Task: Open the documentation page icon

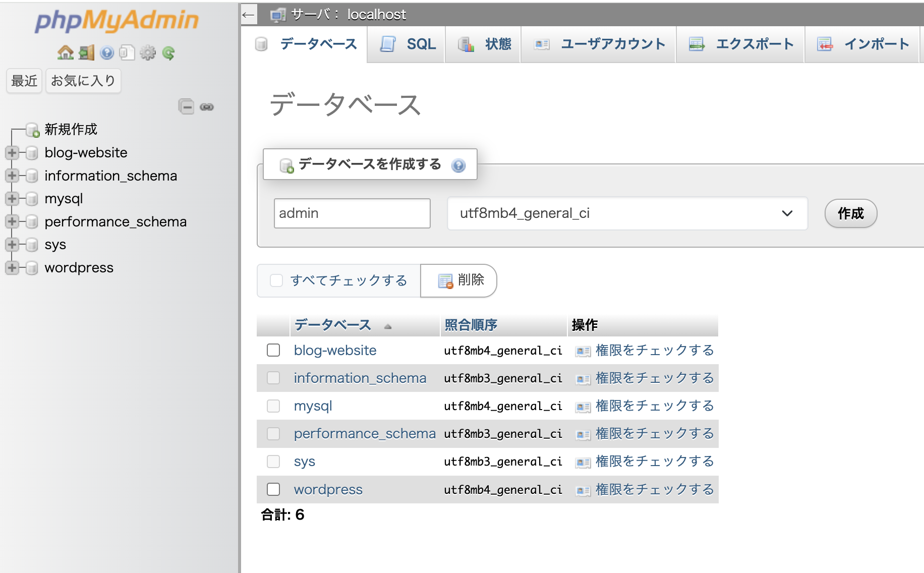Action: [x=127, y=52]
